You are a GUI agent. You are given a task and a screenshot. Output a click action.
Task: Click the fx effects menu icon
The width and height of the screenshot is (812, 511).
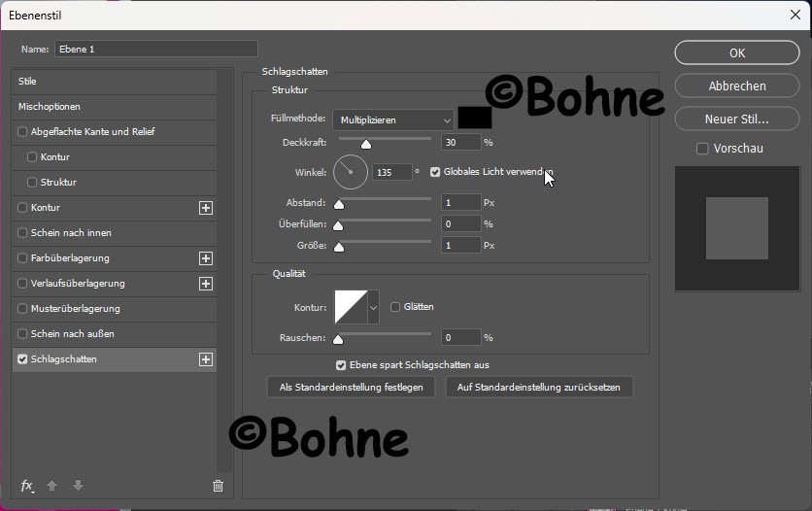pyautogui.click(x=27, y=486)
